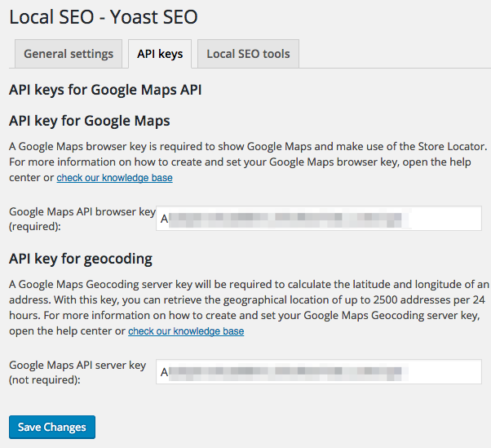This screenshot has width=491, height=448.
Task: Open the Local SEO tools tab
Action: (248, 54)
